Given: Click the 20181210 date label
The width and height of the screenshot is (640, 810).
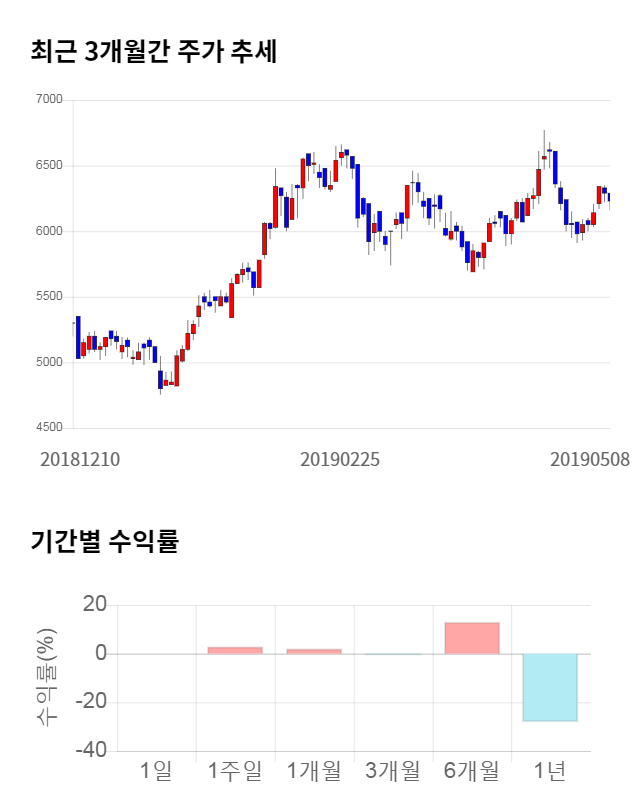Looking at the screenshot, I should pos(80,460).
